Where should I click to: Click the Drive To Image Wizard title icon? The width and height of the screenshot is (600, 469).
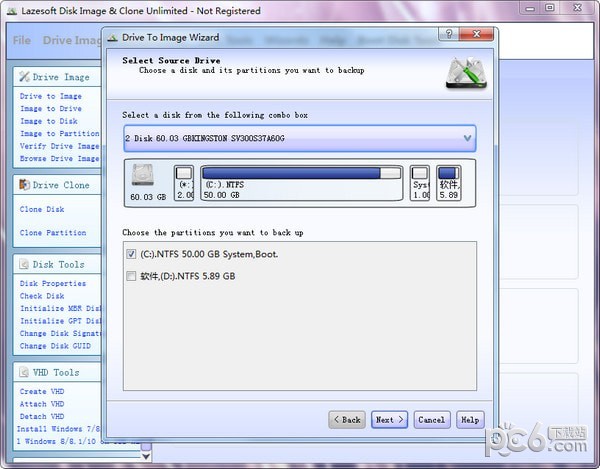click(112, 37)
